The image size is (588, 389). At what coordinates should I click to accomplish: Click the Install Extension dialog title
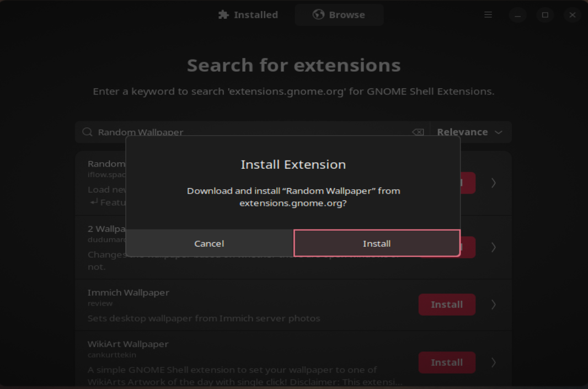[x=293, y=164]
